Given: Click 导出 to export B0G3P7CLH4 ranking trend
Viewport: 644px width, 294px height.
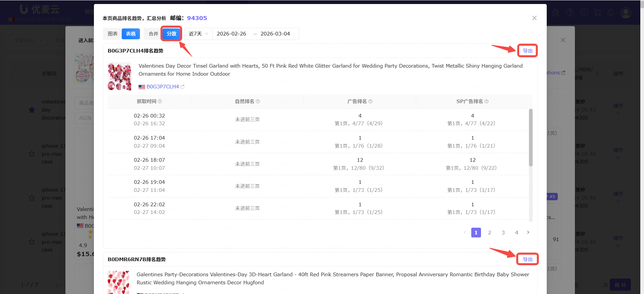Looking at the screenshot, I should (527, 51).
